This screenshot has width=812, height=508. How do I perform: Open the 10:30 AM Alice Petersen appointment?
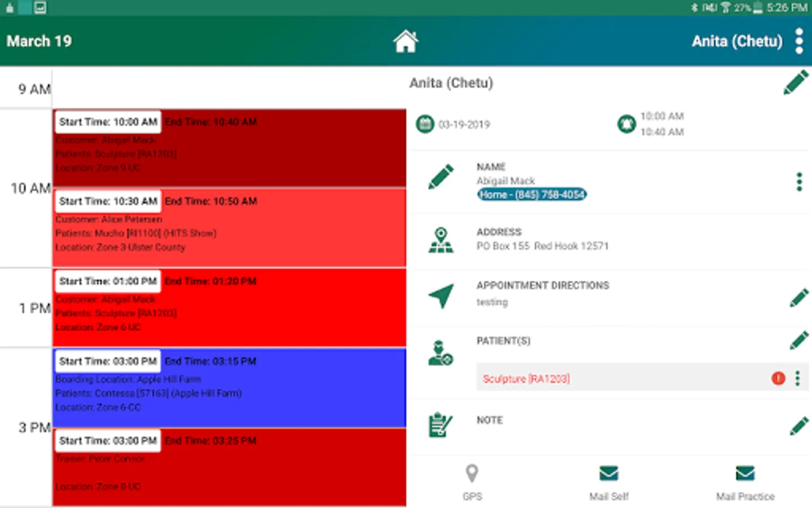click(x=230, y=227)
